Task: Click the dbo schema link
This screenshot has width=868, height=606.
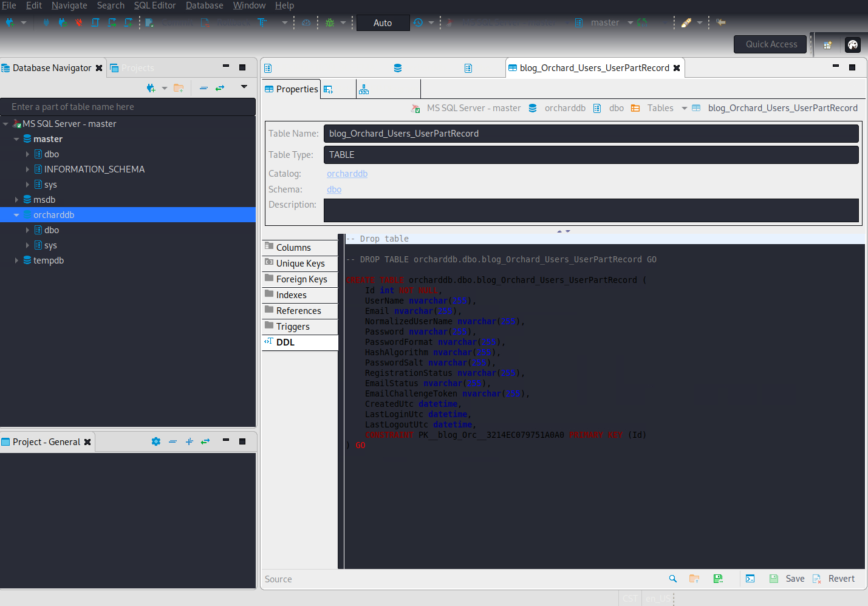Action: (x=334, y=189)
